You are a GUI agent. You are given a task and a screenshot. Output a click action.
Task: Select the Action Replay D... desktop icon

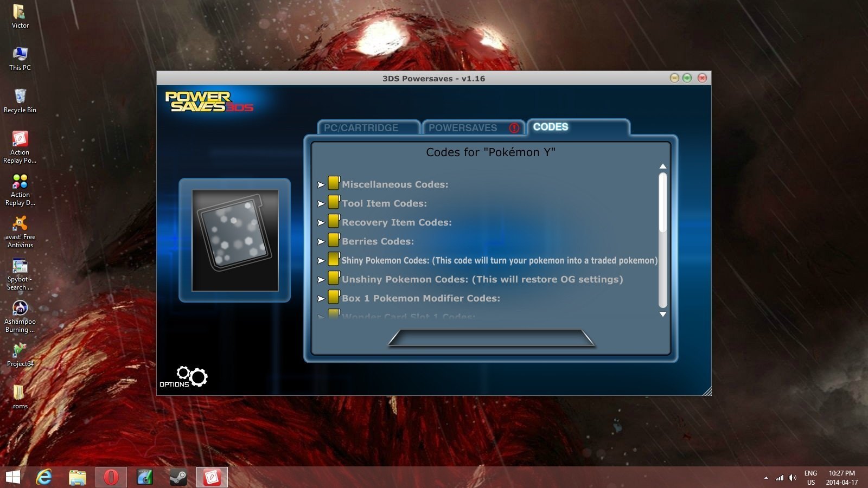(x=20, y=189)
